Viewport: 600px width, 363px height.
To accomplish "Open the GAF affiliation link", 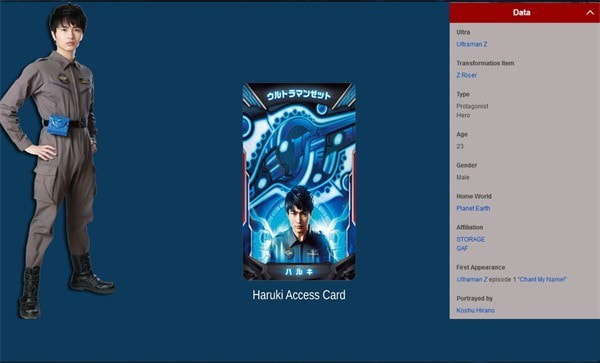I will (x=462, y=249).
